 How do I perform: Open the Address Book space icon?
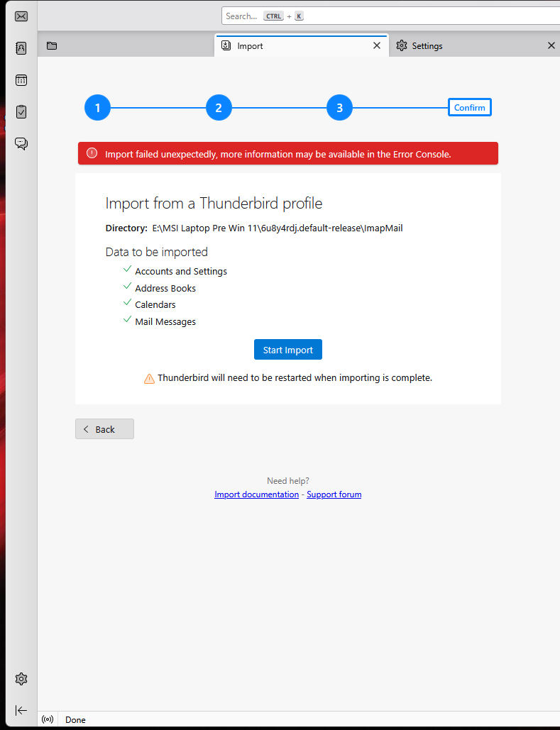[21, 48]
